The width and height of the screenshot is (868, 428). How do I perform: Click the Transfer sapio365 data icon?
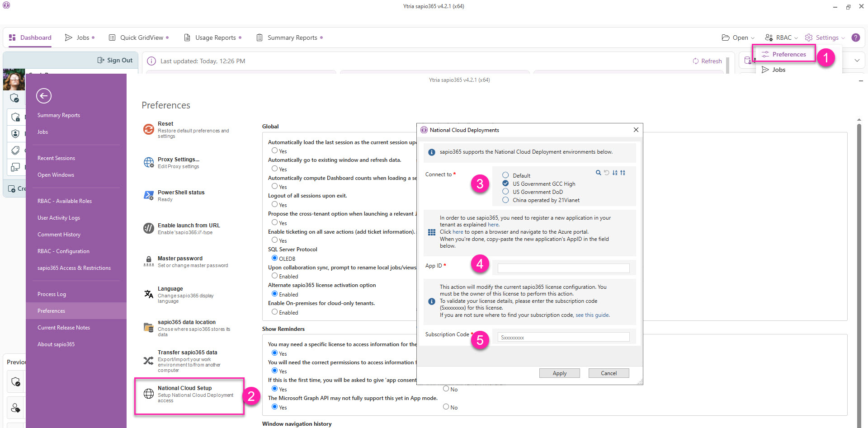coord(149,361)
